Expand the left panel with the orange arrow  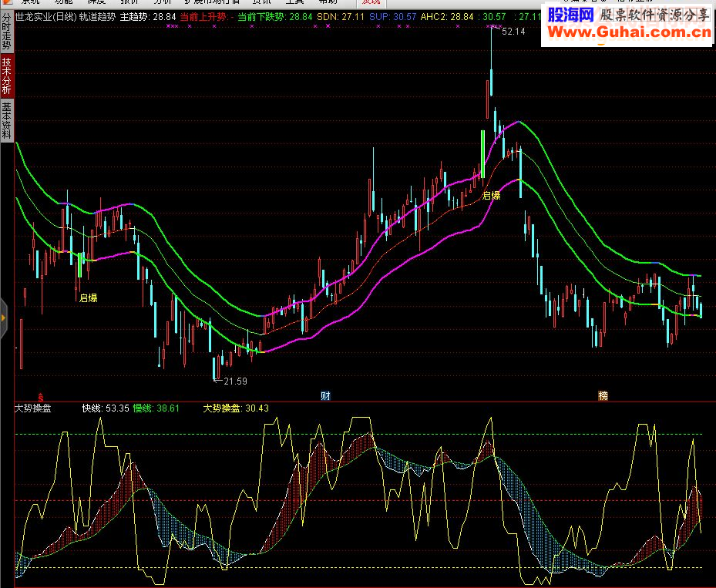point(4,318)
